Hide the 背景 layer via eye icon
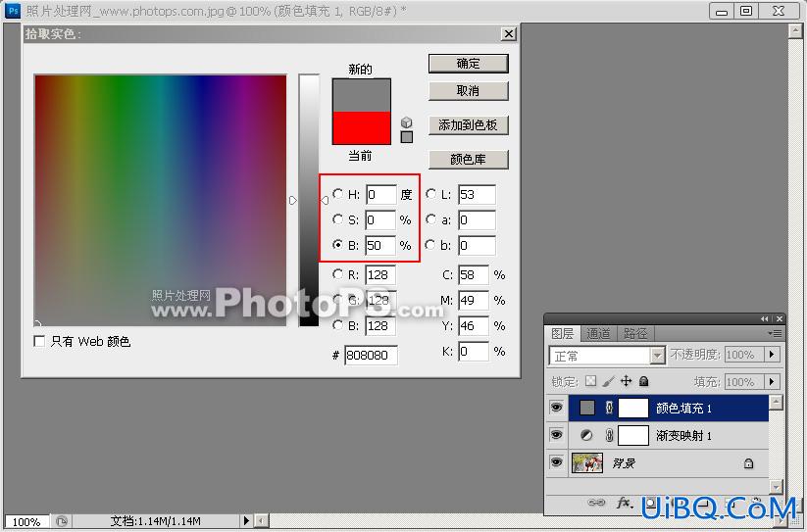Screen dimensions: 807x532 [556, 462]
